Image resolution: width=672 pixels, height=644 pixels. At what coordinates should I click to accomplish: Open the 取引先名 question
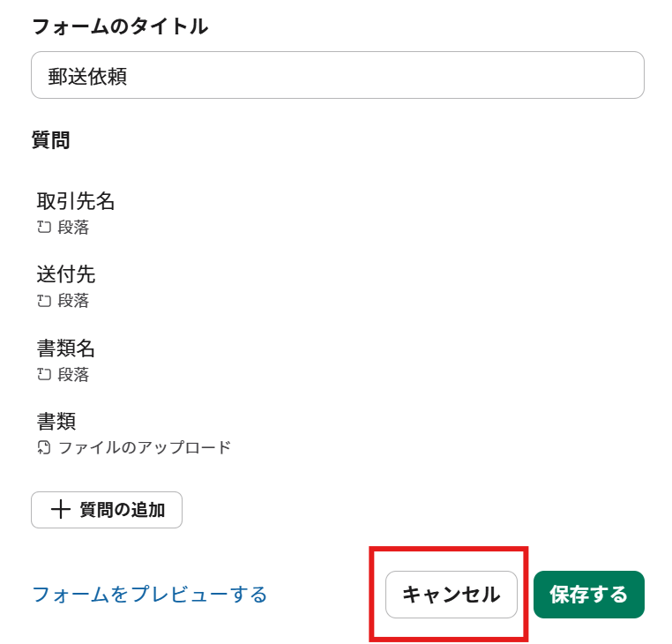point(76,201)
